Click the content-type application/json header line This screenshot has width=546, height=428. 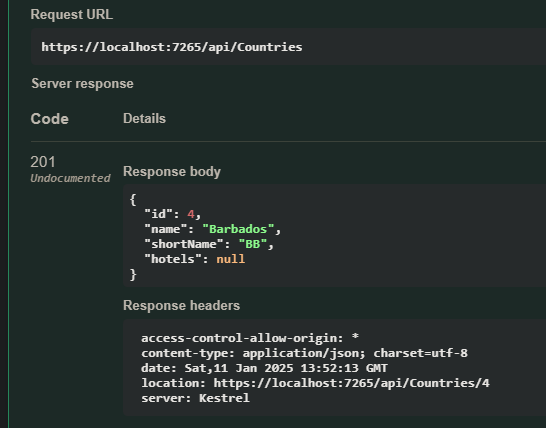(304, 353)
